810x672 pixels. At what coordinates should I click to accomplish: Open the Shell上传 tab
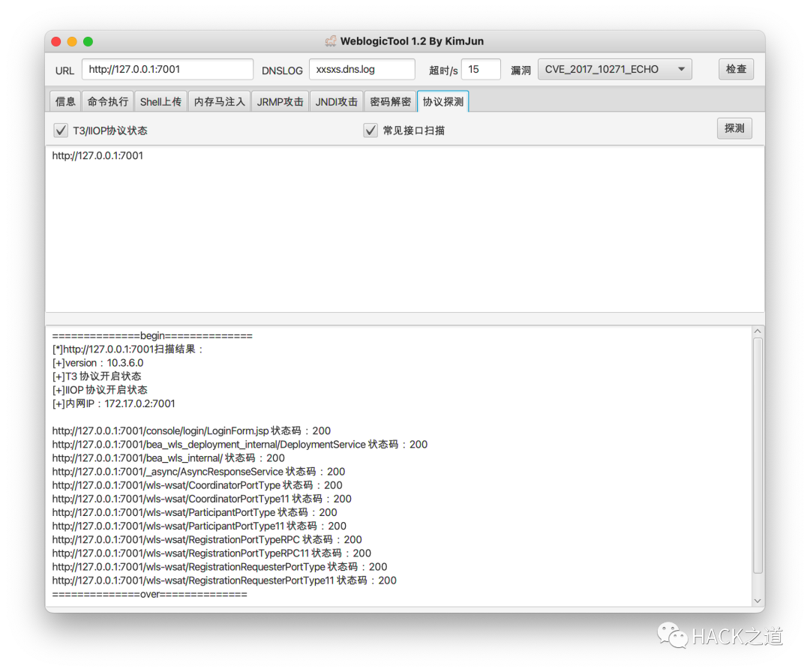160,101
